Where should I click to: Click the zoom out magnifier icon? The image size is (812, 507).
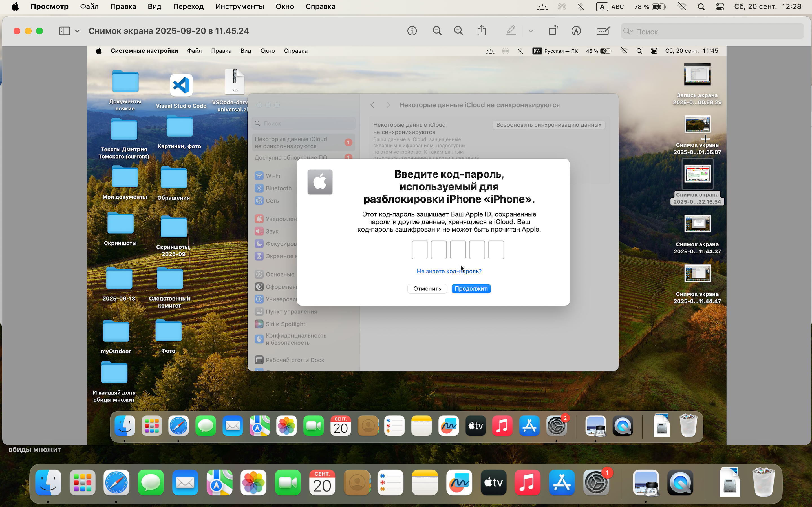tap(437, 31)
